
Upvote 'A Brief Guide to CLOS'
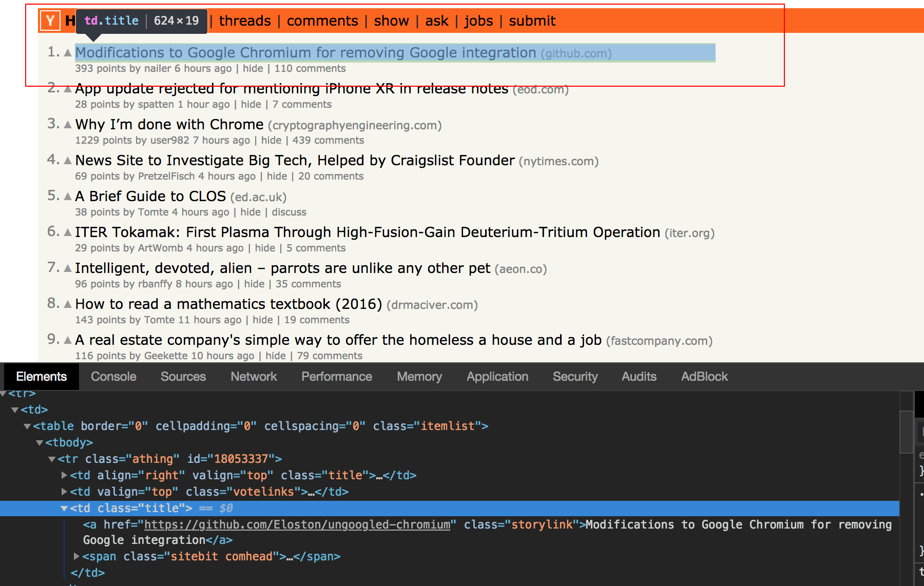click(x=68, y=197)
